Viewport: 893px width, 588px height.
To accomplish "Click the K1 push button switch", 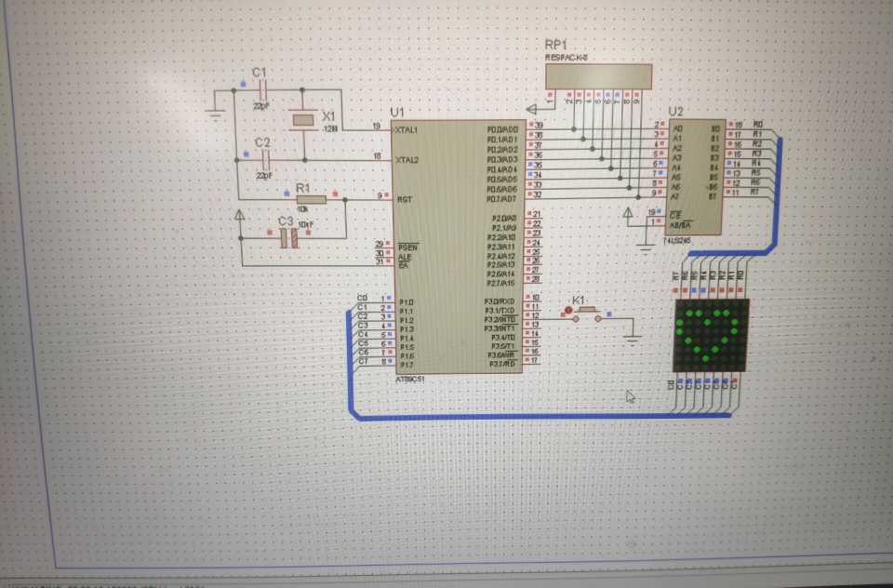I will point(587,314).
